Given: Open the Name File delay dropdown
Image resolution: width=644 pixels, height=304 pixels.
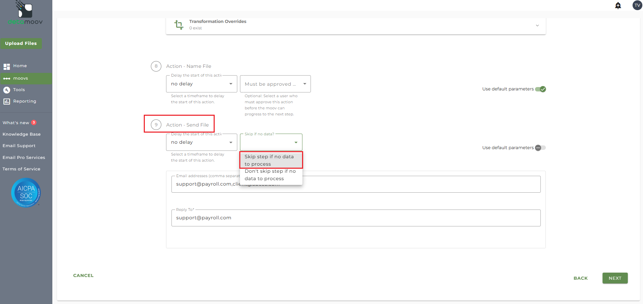Looking at the screenshot, I should [x=202, y=84].
